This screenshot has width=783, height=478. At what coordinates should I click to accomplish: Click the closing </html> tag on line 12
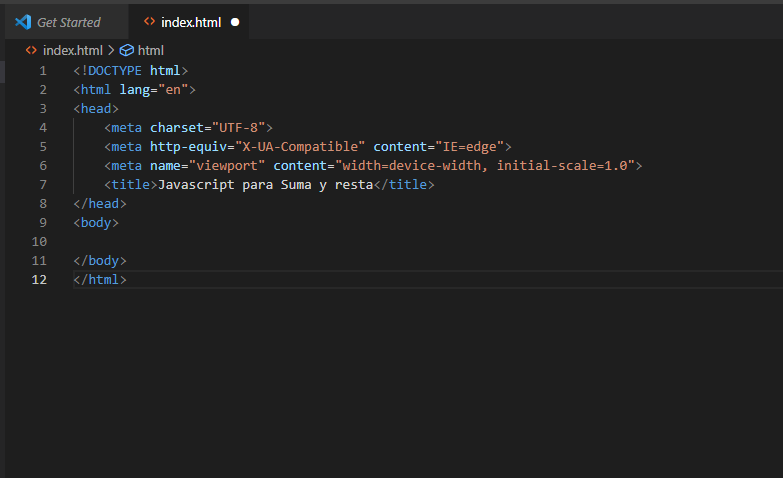(x=100, y=279)
